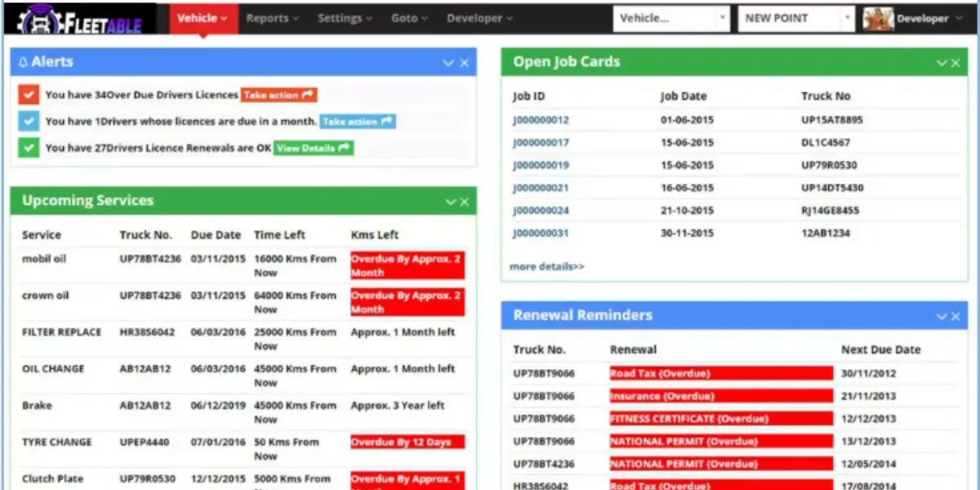Click truck number UP15AT8895

pyautogui.click(x=832, y=120)
